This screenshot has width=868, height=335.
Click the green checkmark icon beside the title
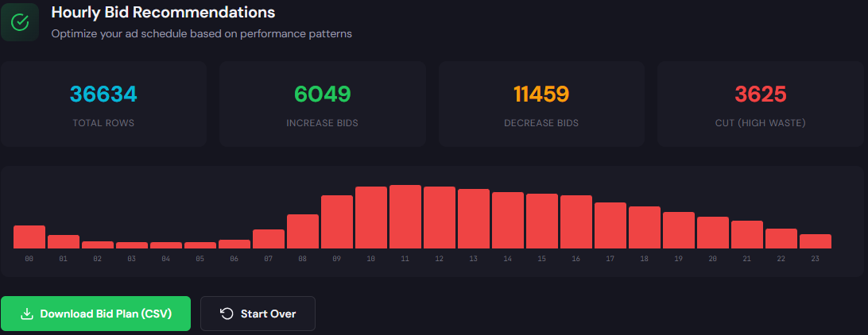click(20, 21)
